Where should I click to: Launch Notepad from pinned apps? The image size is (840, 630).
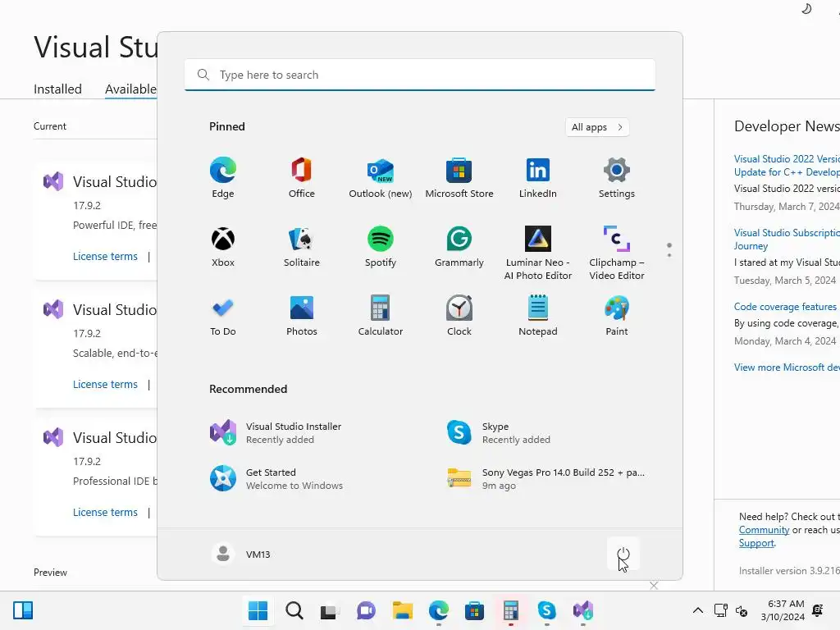tap(538, 316)
